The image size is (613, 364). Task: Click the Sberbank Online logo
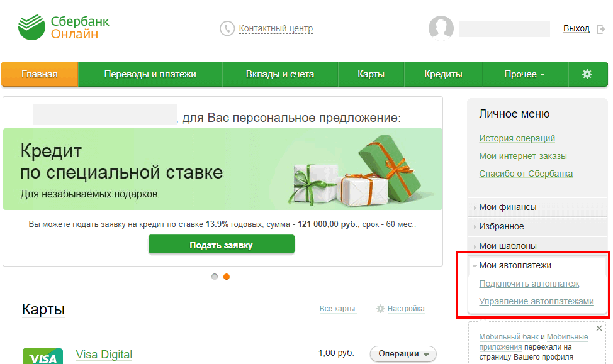[x=64, y=27]
